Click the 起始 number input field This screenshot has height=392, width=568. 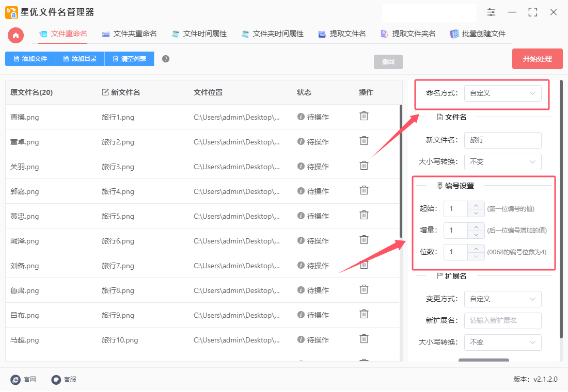click(x=456, y=209)
